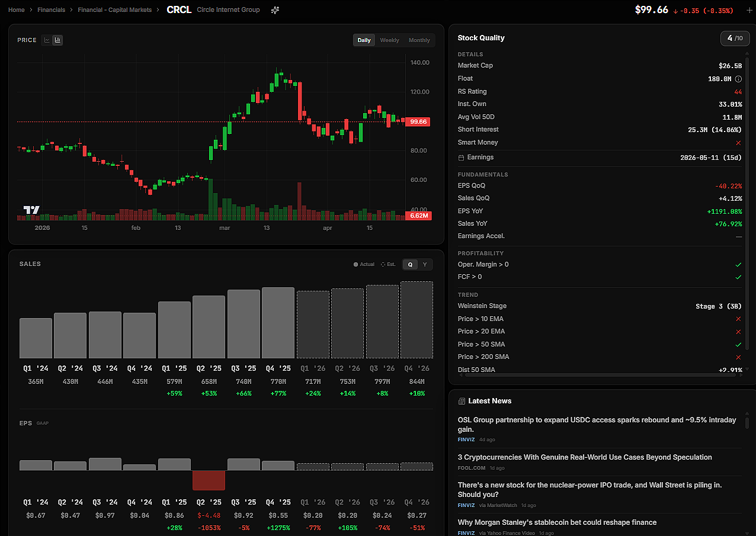Click Price > 10 EMA red X

(738, 319)
